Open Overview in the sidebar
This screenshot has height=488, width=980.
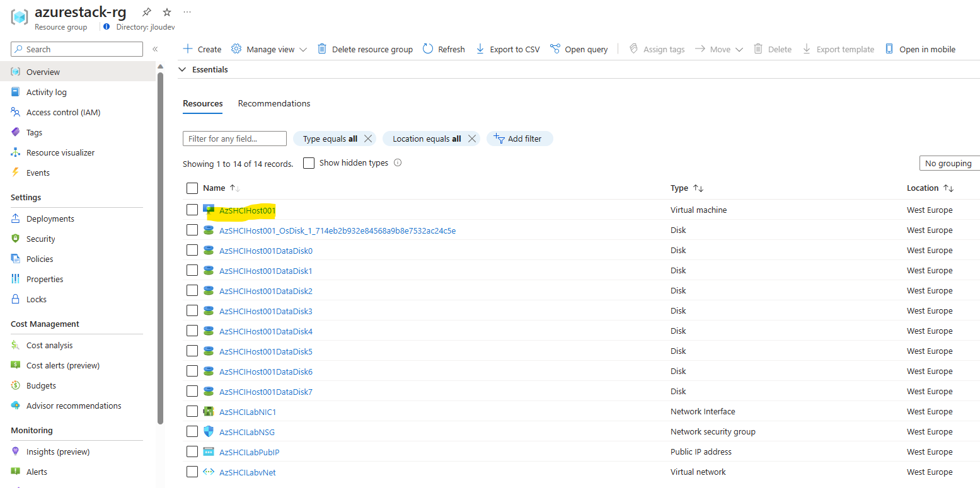pos(78,72)
